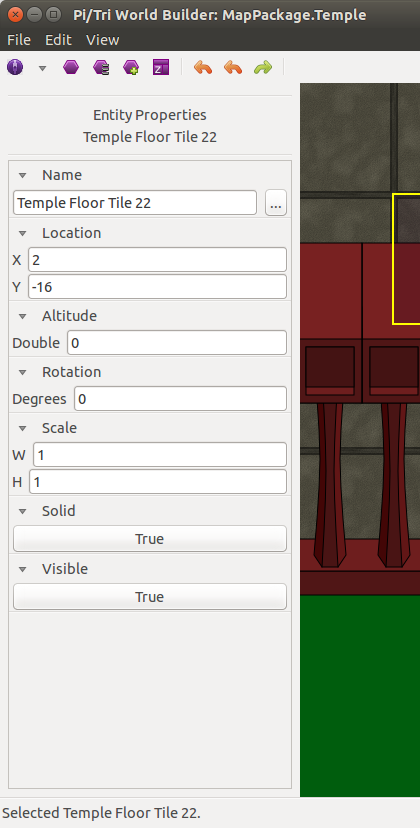
Task: Click the plain purple hexagon toolbar icon
Action: point(71,68)
